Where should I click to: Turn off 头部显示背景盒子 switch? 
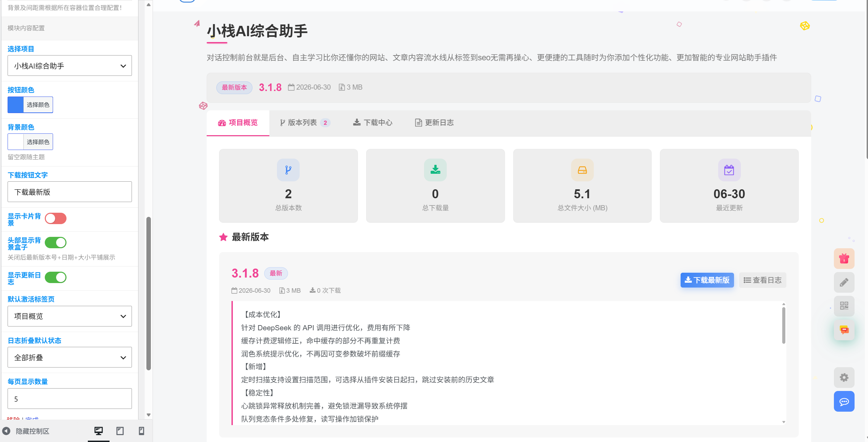(x=55, y=243)
